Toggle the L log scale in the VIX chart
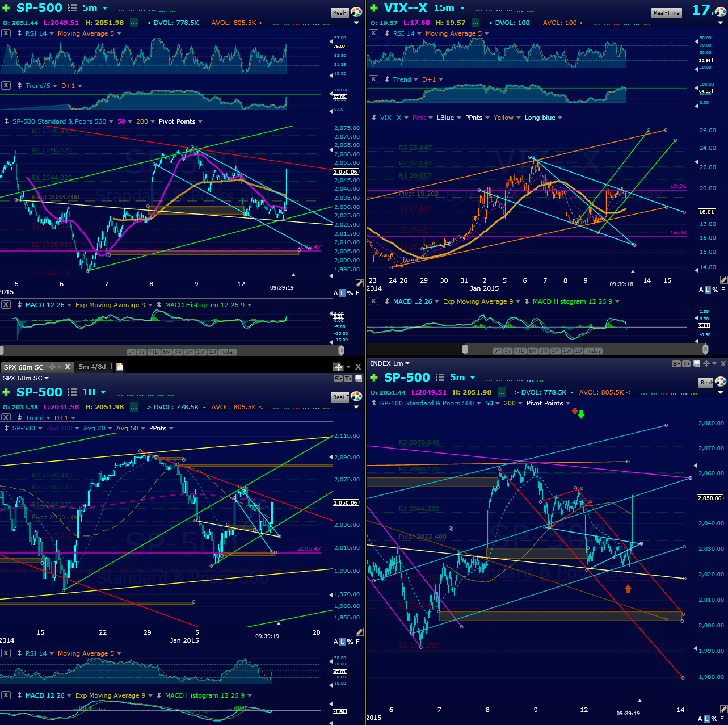 (x=706, y=290)
